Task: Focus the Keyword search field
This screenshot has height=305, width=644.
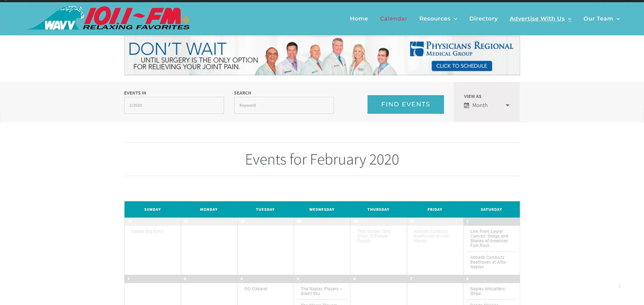Action: 284,105
